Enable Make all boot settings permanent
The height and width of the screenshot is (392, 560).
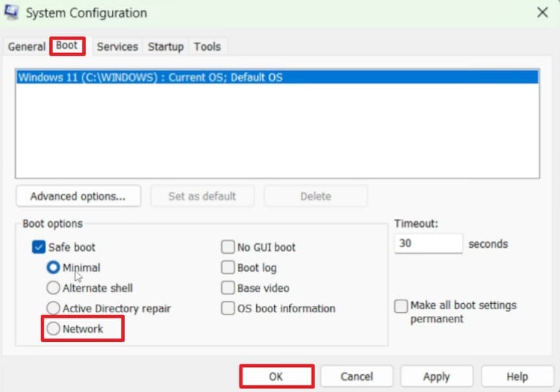401,306
